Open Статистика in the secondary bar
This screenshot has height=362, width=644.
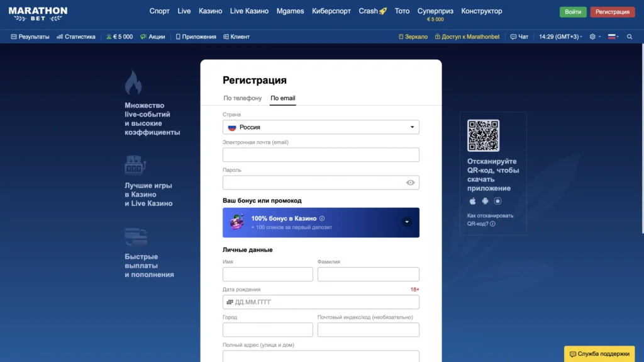click(x=76, y=37)
